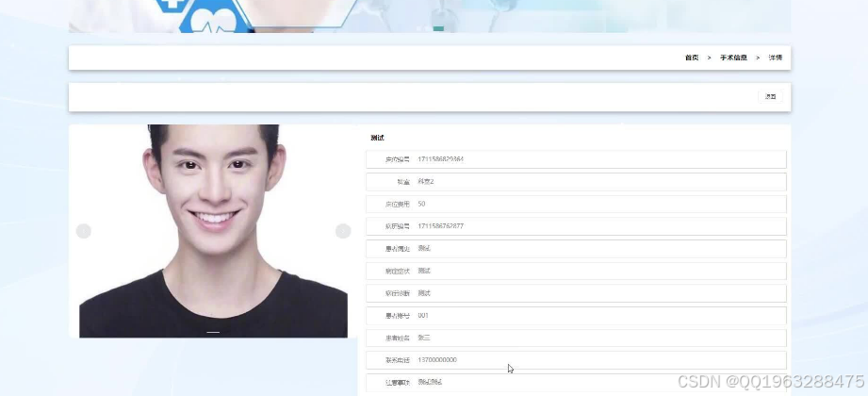This screenshot has width=868, height=396.
Task: Click the patient name 张三
Action: pos(424,338)
